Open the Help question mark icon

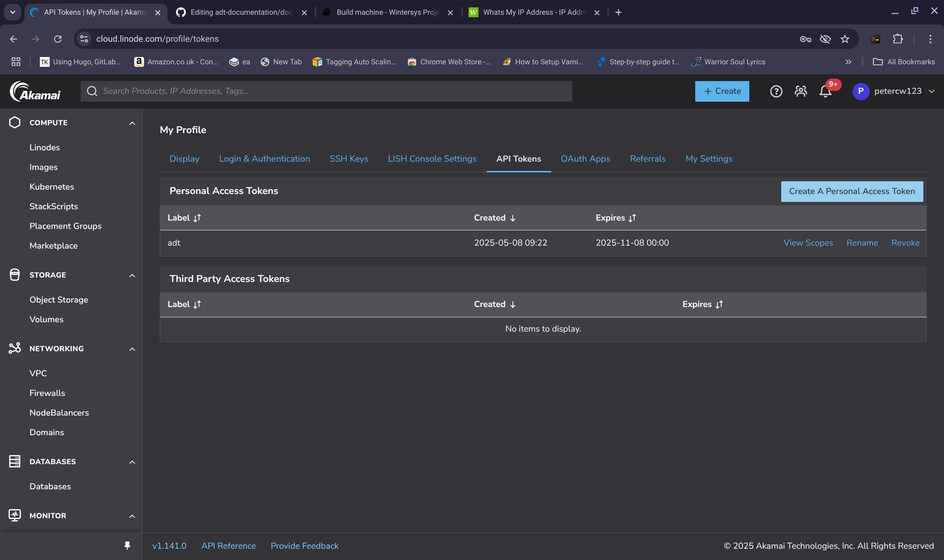776,91
